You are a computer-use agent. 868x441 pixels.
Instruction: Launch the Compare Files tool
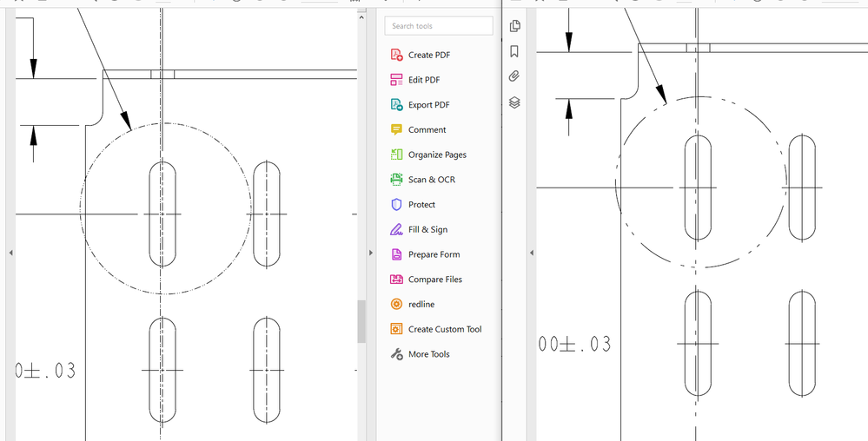click(434, 280)
